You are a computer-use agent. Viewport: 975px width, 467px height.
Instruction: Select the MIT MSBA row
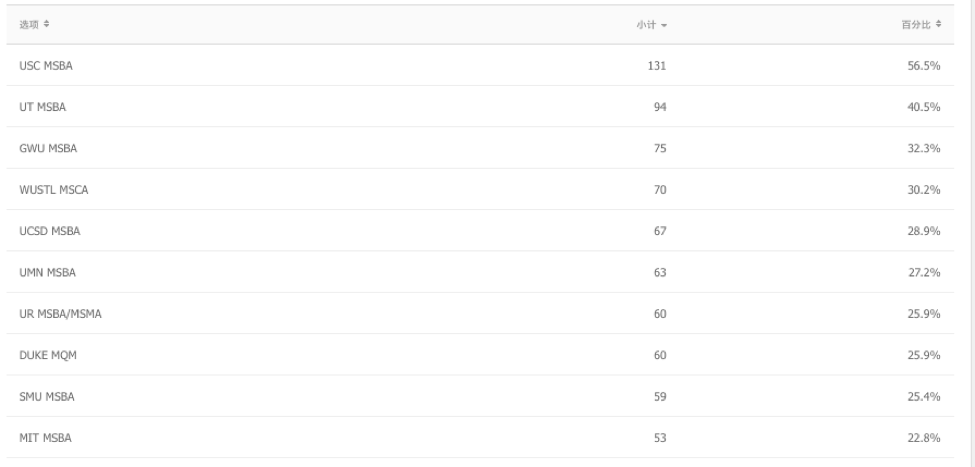point(480,437)
